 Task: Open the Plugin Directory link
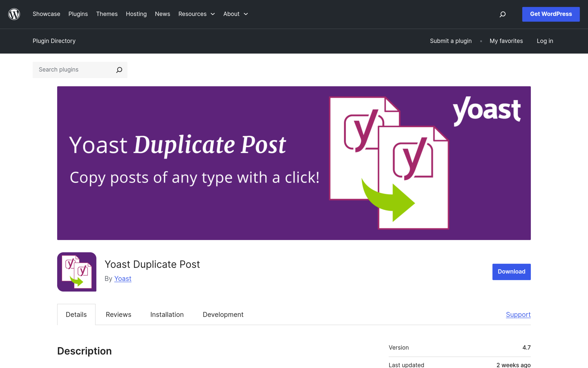(x=54, y=41)
